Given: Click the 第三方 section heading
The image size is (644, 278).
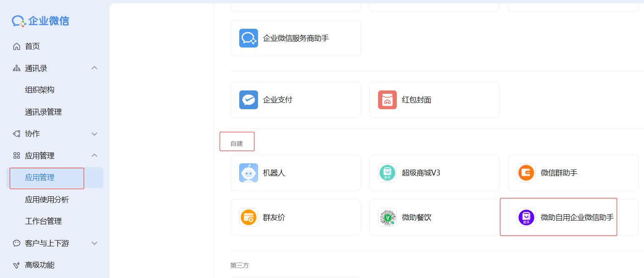Looking at the screenshot, I should click(240, 265).
